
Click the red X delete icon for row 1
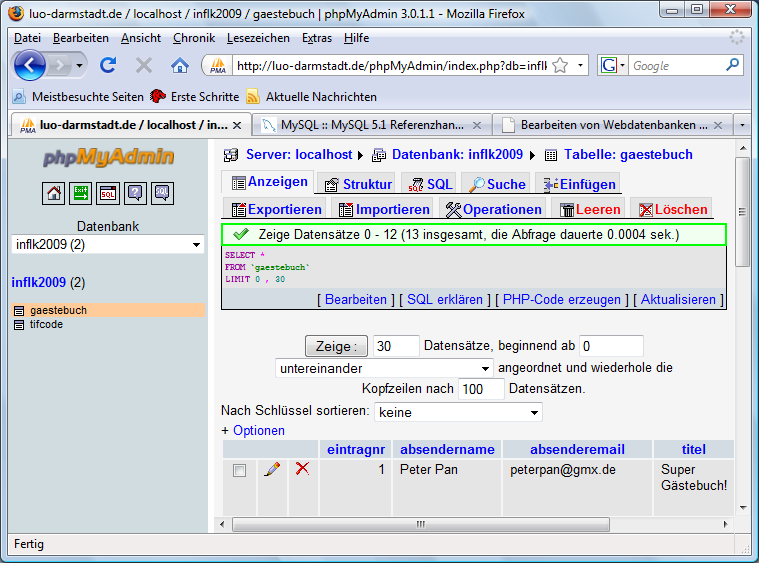(302, 469)
